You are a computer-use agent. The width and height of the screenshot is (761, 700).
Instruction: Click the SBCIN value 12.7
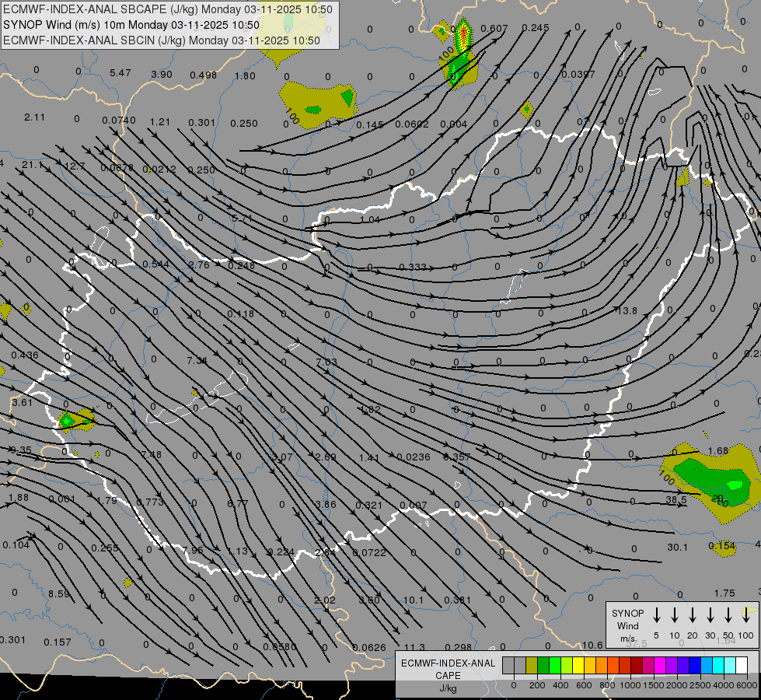pos(75,166)
